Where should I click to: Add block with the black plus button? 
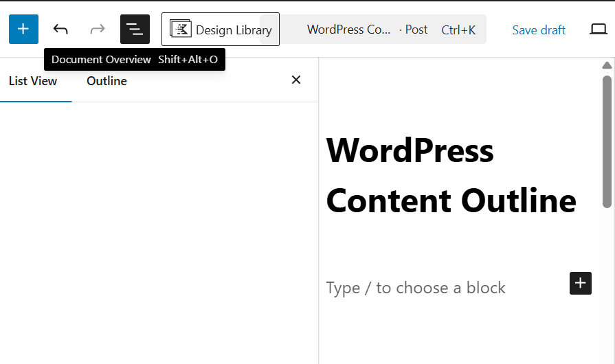pos(581,283)
